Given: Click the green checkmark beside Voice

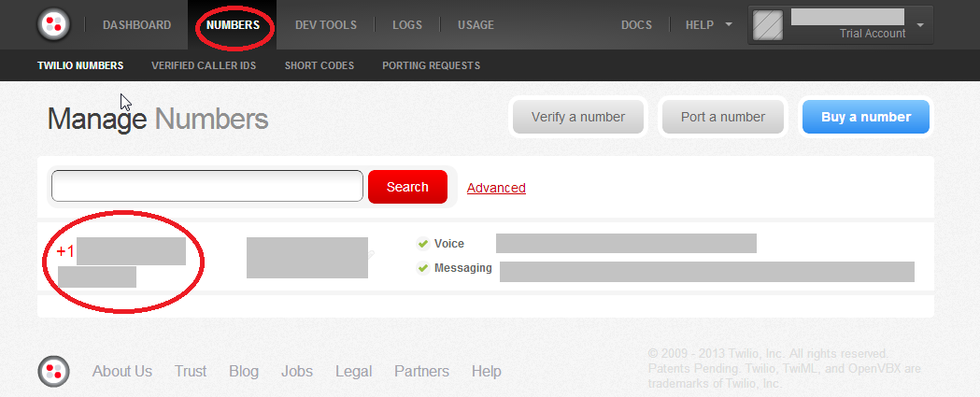Looking at the screenshot, I should pyautogui.click(x=423, y=243).
